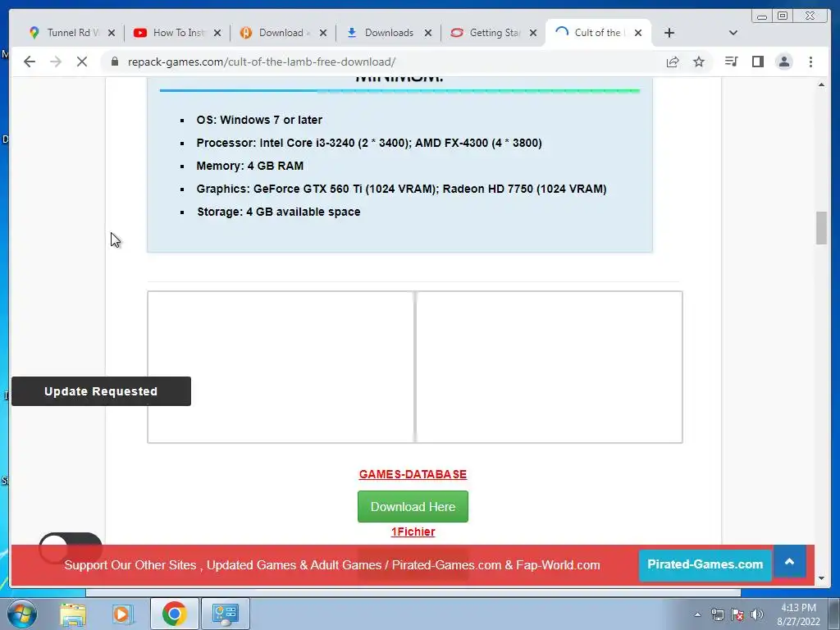Click the 'Storage: 4 GB available space' text
Viewport: 840px width, 630px height.
tap(279, 212)
